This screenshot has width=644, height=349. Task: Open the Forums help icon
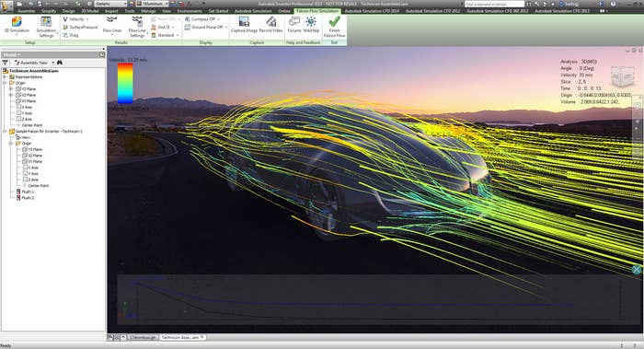pyautogui.click(x=294, y=25)
